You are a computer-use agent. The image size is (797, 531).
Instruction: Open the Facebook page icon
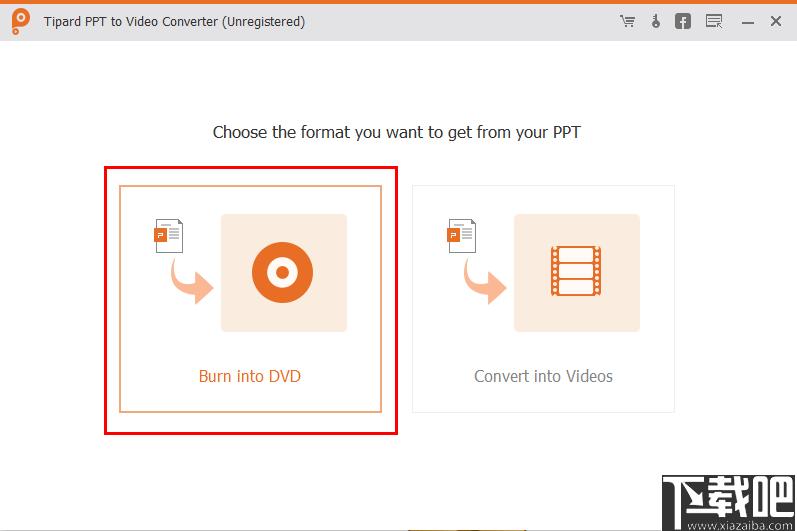click(x=683, y=21)
